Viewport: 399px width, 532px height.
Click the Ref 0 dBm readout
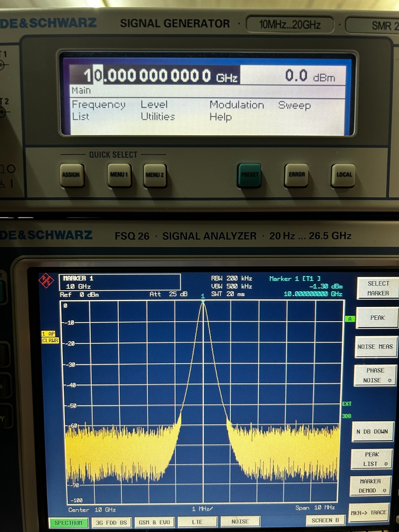point(79,295)
